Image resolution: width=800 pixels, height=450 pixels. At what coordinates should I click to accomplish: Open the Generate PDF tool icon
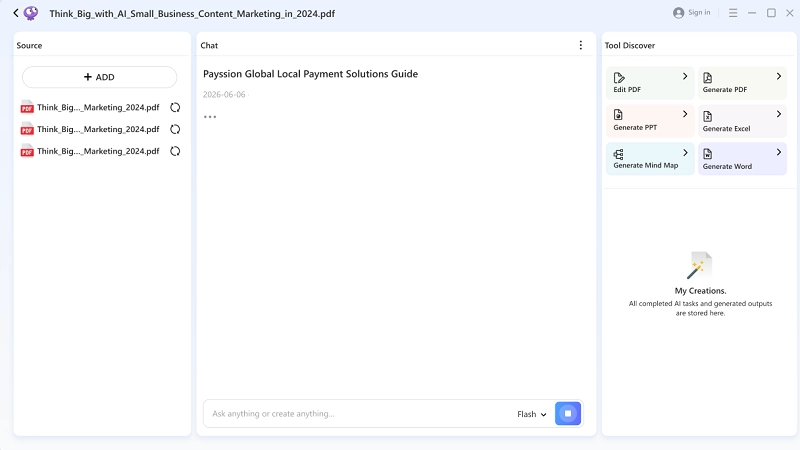[x=708, y=78]
